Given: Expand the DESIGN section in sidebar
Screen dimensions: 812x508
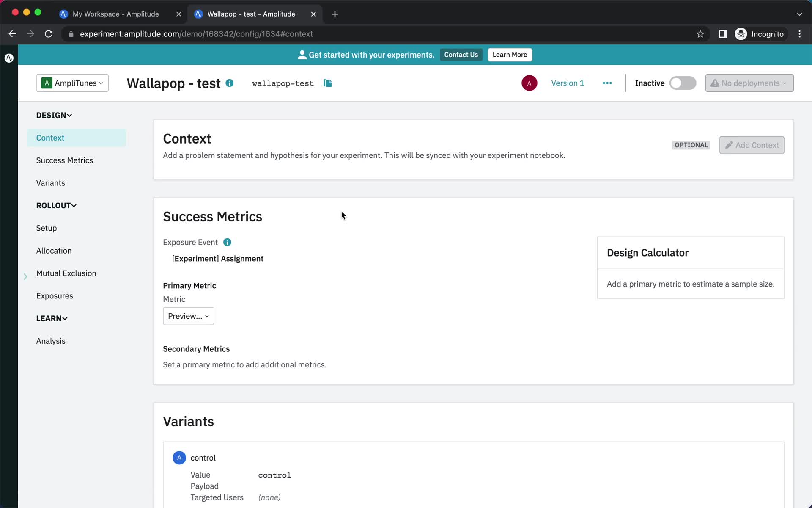Looking at the screenshot, I should pyautogui.click(x=54, y=115).
